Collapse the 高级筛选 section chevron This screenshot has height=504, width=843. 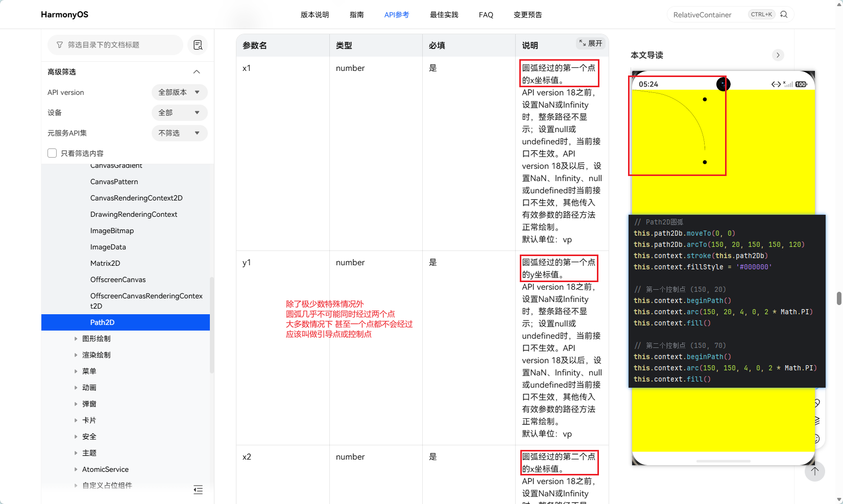tap(197, 72)
